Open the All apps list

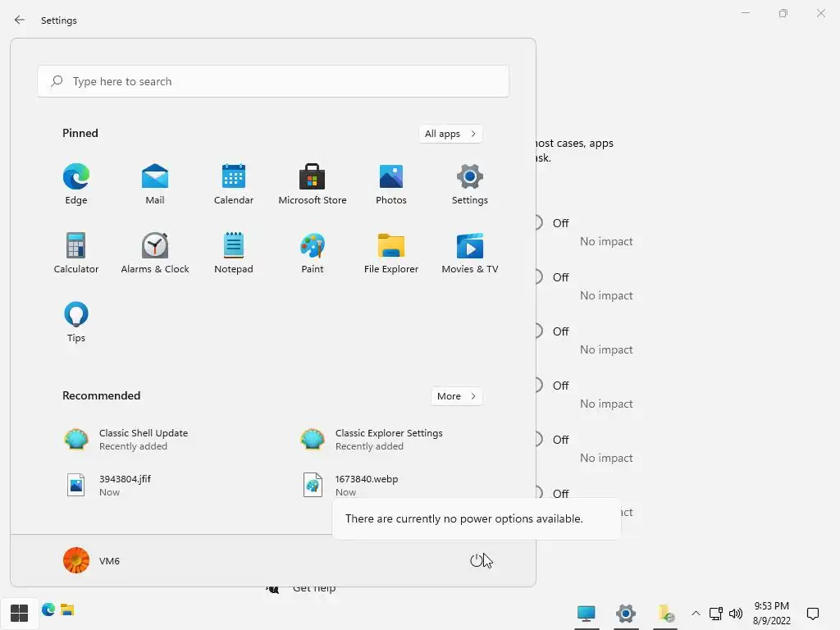click(x=450, y=134)
